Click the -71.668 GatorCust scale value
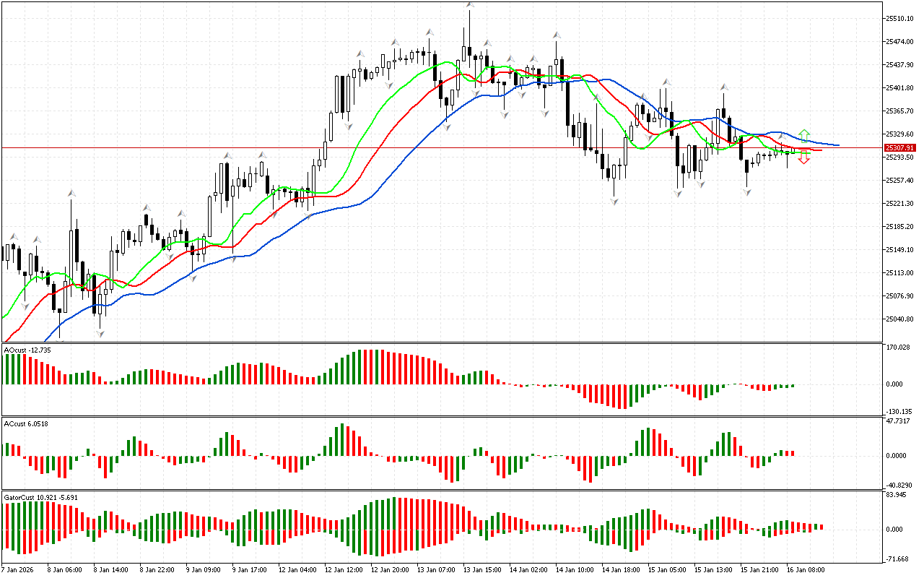Viewport: 924px width, 578px height. coord(897,559)
